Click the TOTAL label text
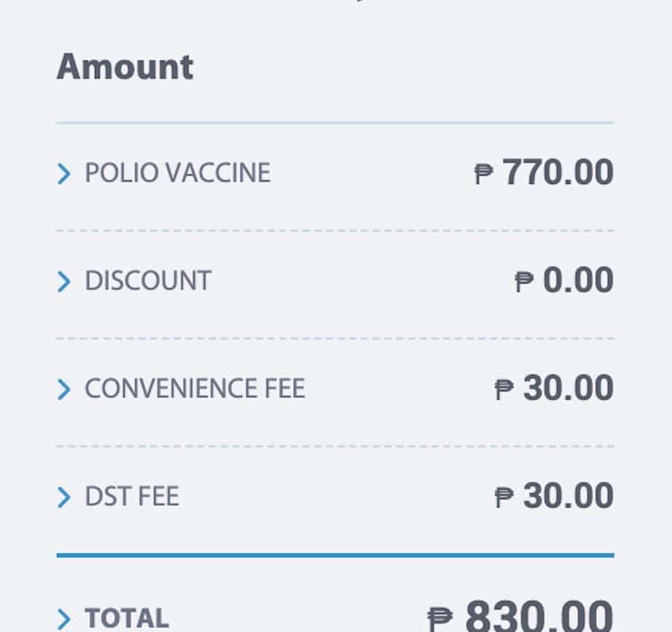Viewport: 672px width, 632px height. coord(126,619)
